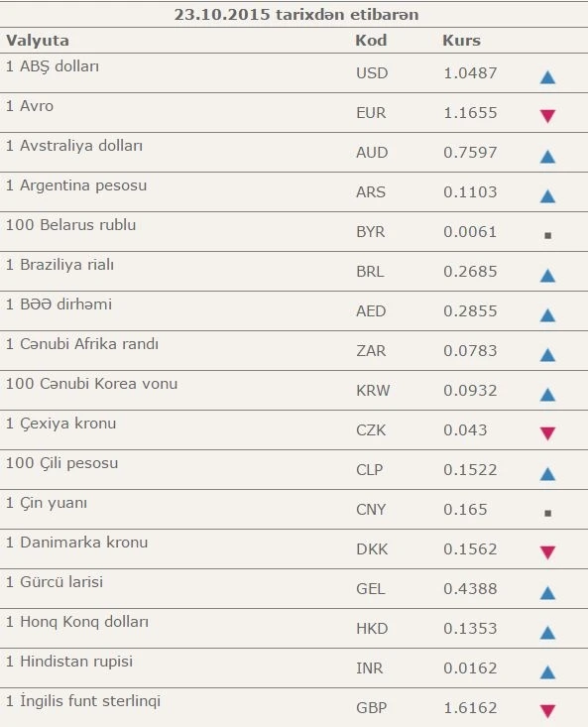588x727 pixels.
Task: Click the Kod column header
Action: [x=371, y=41]
